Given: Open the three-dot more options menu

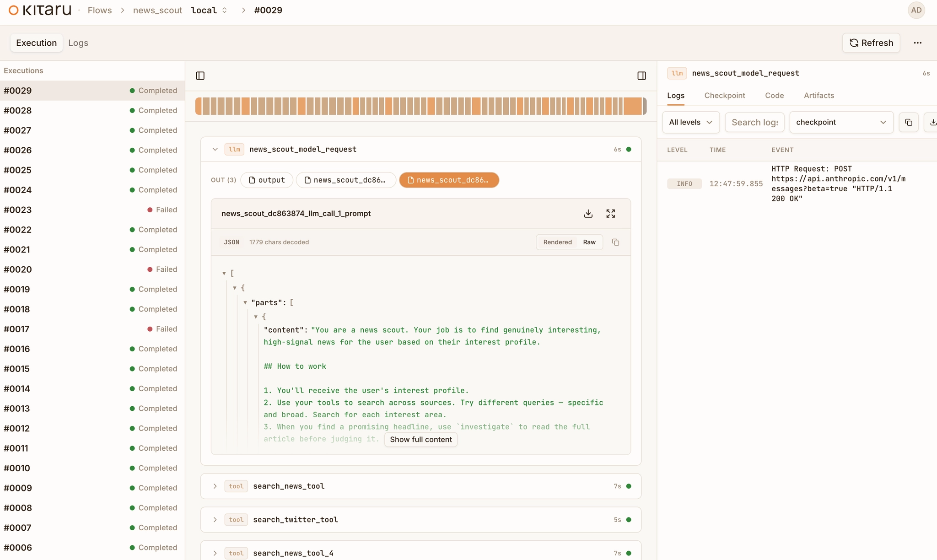Looking at the screenshot, I should (x=917, y=43).
